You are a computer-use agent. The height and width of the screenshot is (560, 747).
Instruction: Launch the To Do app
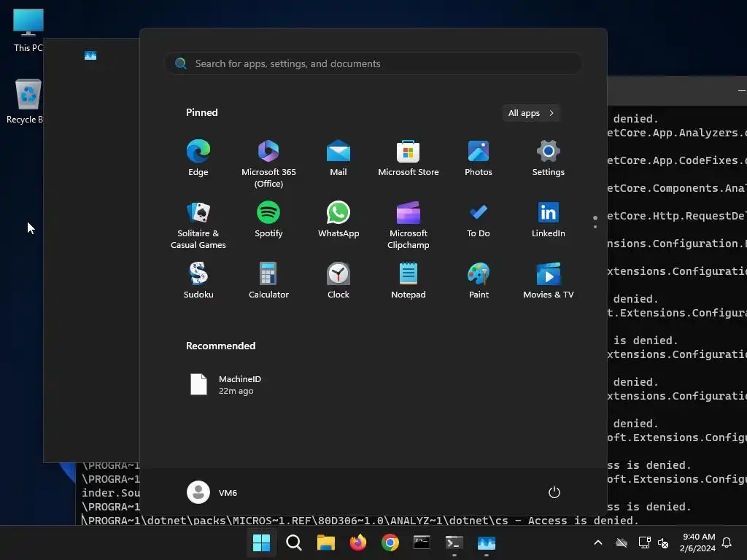[479, 220]
